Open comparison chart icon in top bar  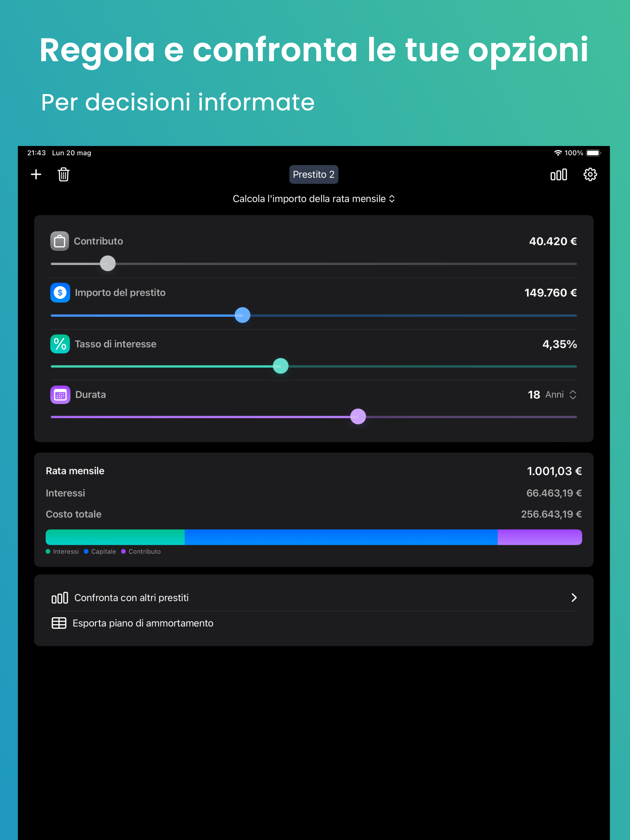pyautogui.click(x=559, y=174)
